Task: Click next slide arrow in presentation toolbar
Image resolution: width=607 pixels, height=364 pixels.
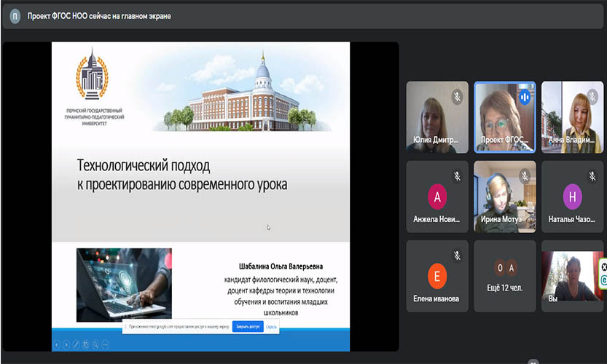Action: (x=66, y=344)
